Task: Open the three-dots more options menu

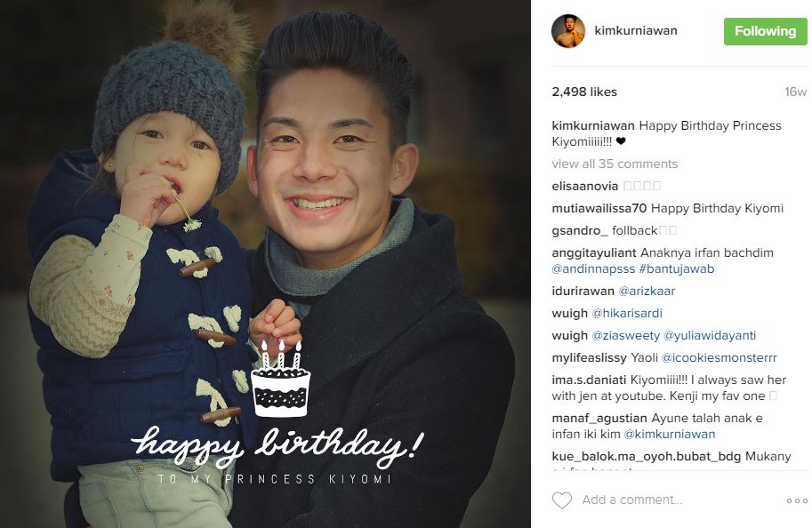Action: click(797, 500)
